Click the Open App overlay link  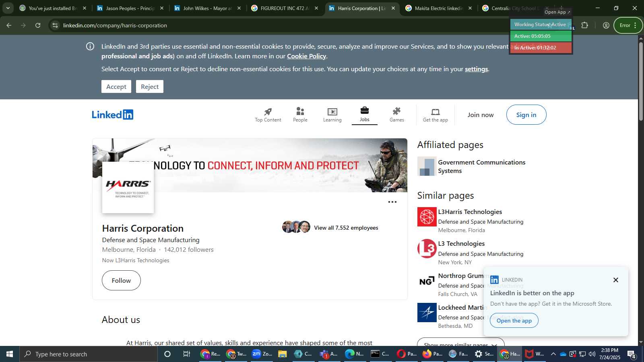[557, 12]
